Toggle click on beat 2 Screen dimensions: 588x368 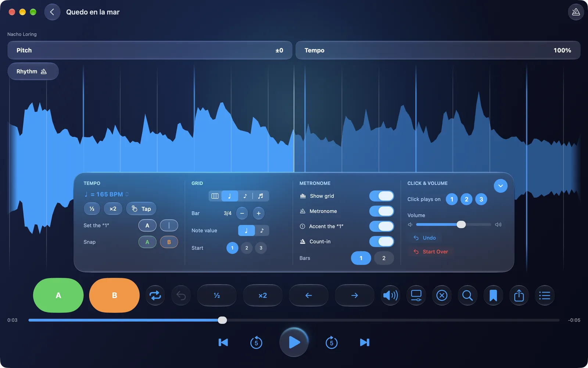click(466, 199)
